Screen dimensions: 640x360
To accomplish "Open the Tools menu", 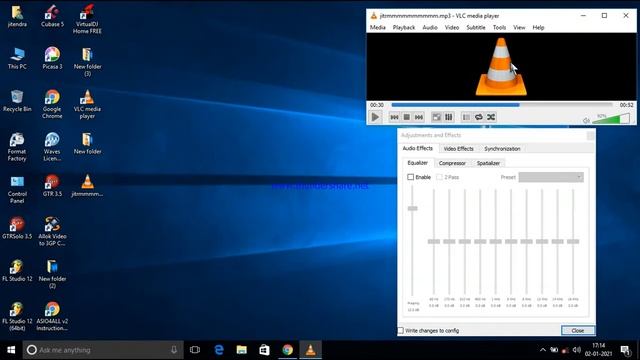I will pos(499,27).
